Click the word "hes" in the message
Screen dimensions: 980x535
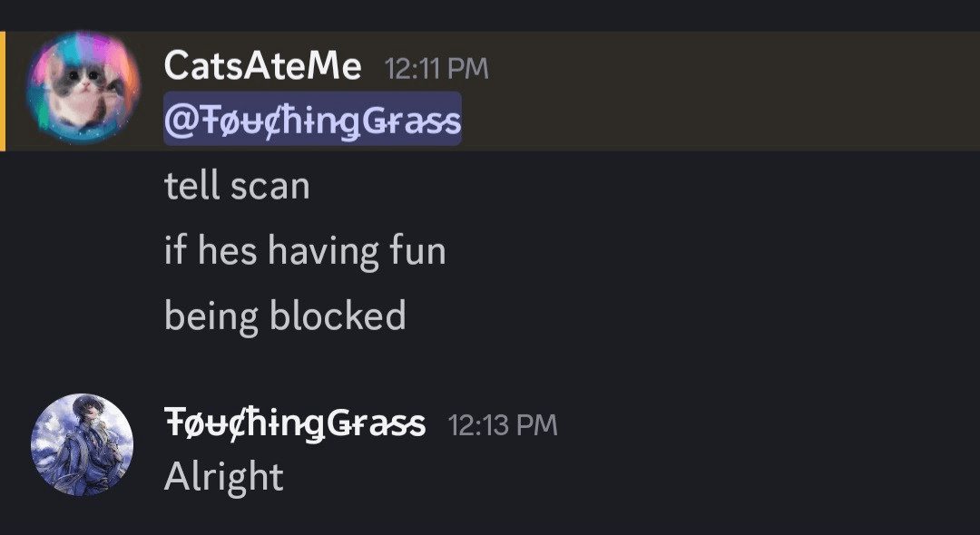pos(223,250)
